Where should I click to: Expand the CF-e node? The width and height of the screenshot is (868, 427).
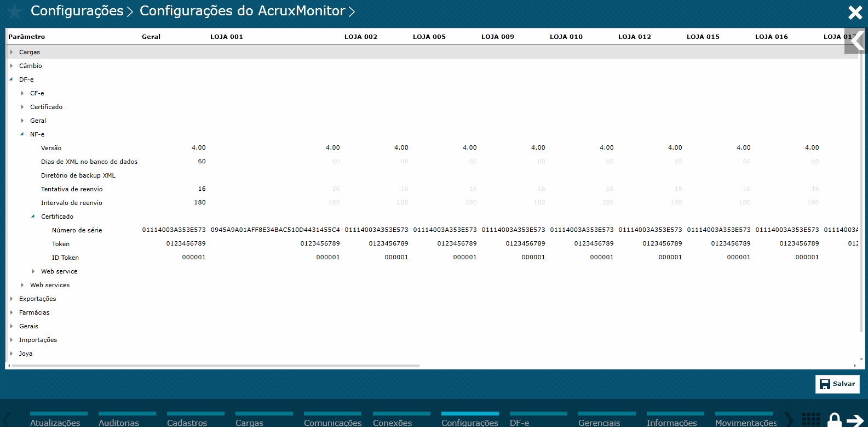point(22,93)
